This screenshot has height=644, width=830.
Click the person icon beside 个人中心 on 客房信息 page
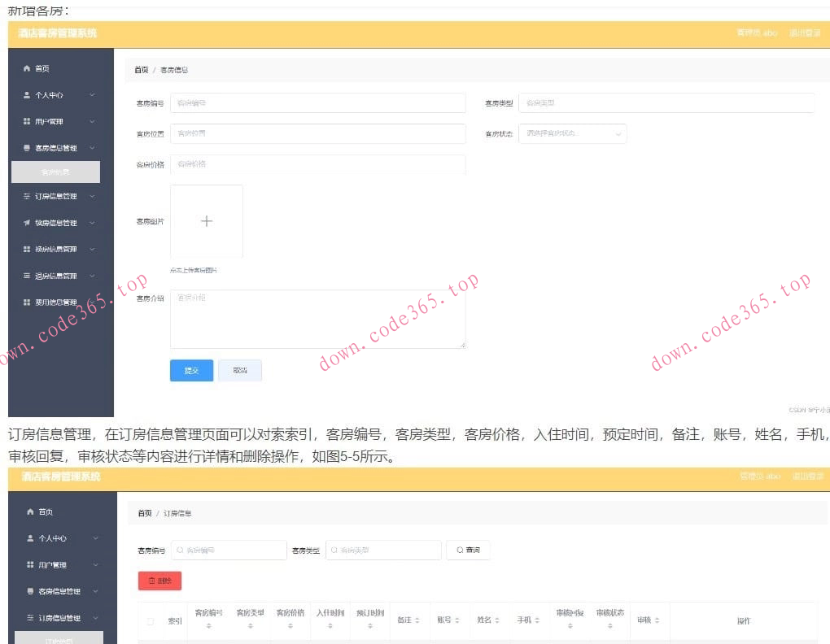pyautogui.click(x=27, y=94)
